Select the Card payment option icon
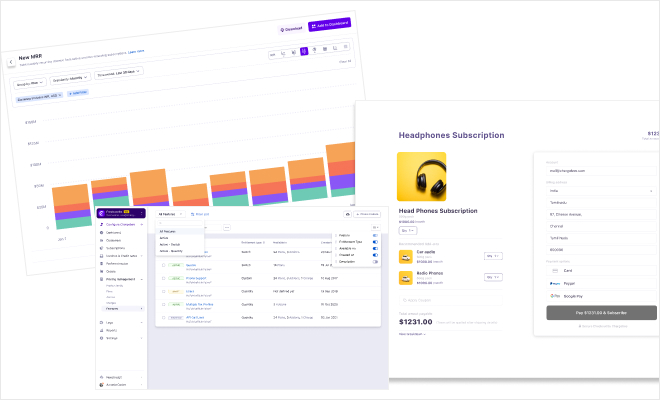Screen dimensions: 660x400 [553, 270]
